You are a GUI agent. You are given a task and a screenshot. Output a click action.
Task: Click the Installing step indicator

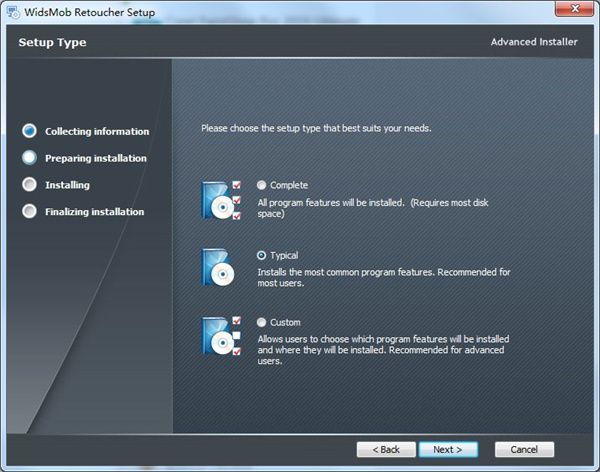coord(29,185)
